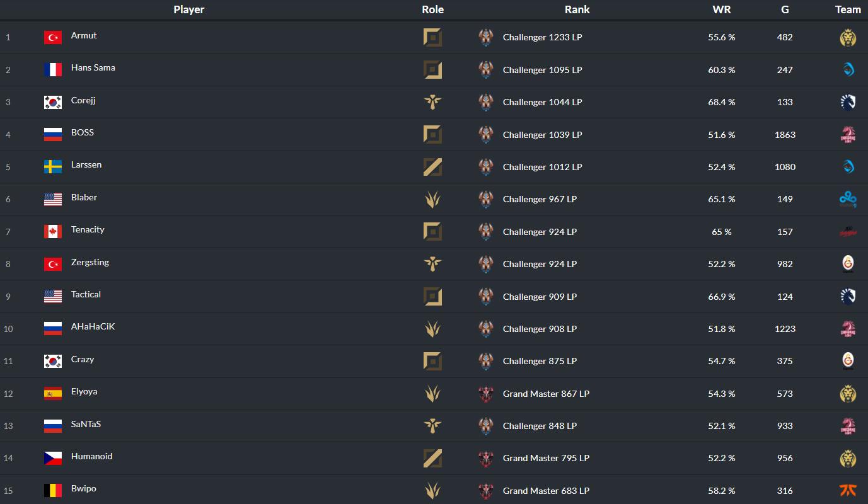Click the Grand Master emblem in Elyoya's row
The width and height of the screenshot is (868, 504).
point(486,394)
